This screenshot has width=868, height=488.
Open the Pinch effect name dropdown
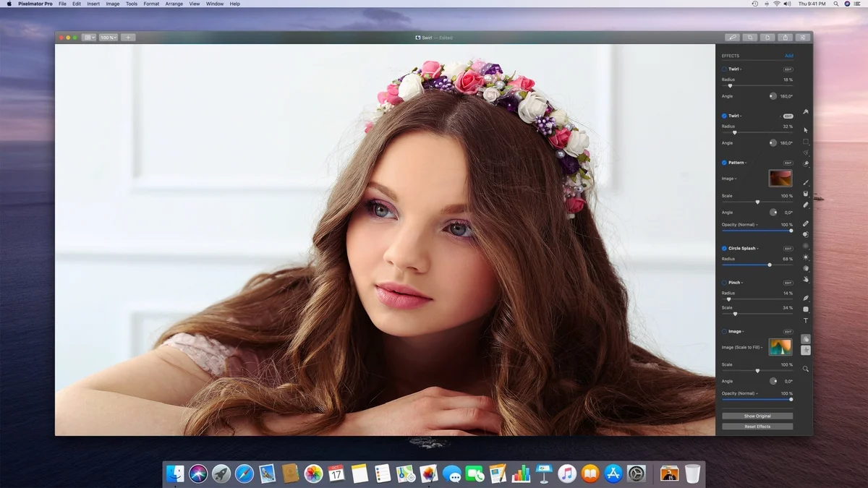click(736, 283)
